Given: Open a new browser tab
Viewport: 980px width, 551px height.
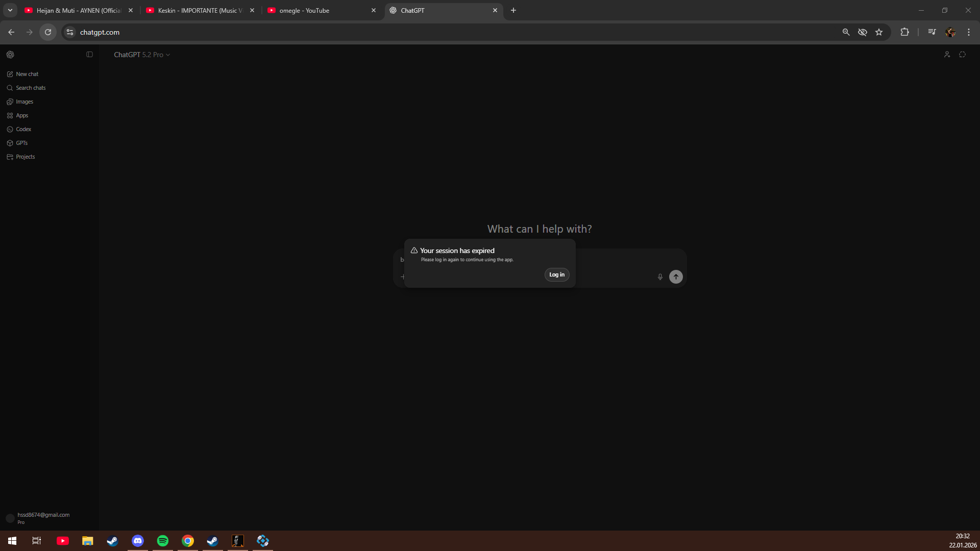Looking at the screenshot, I should tap(513, 10).
